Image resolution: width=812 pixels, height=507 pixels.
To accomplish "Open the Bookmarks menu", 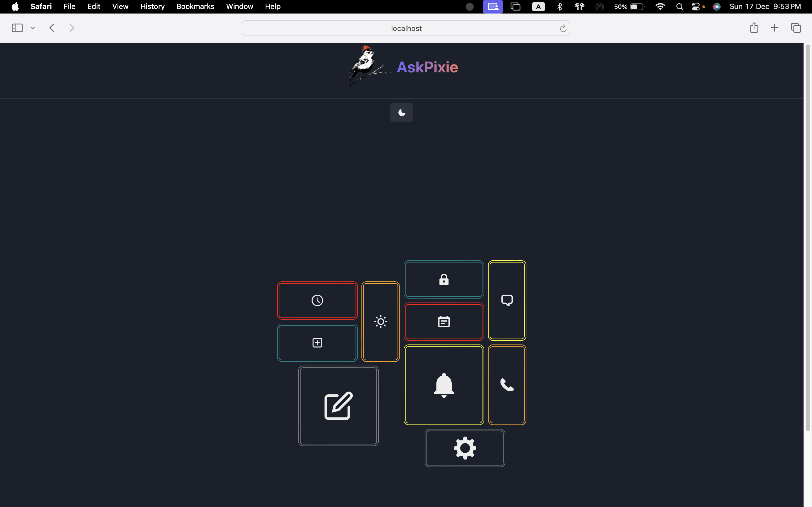I will coord(195,6).
